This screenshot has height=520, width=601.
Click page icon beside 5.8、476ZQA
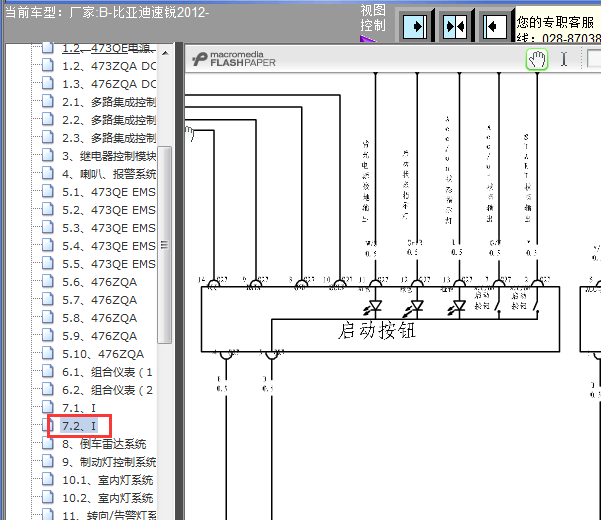tap(48, 317)
